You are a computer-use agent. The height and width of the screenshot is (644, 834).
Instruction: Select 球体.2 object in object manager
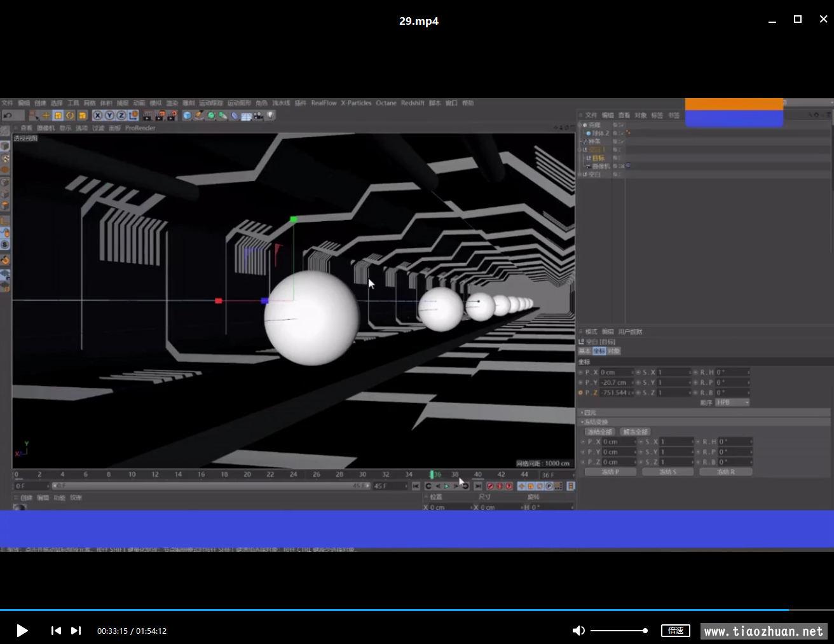(x=600, y=133)
